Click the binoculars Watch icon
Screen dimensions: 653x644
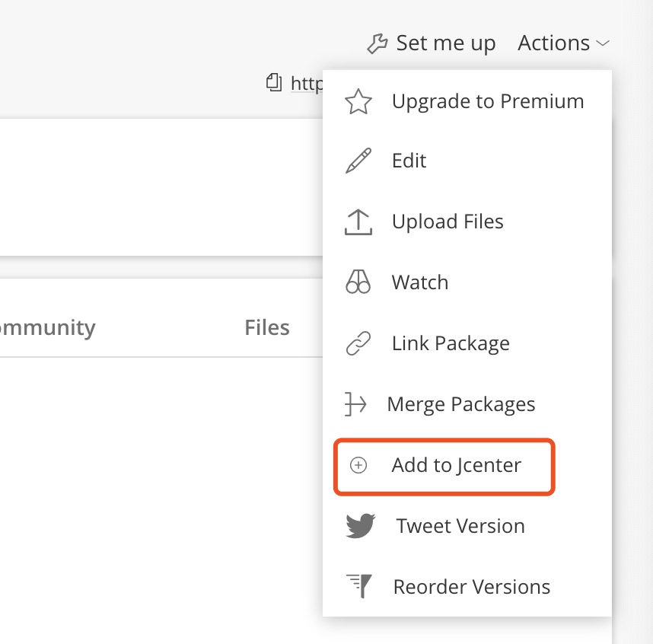point(358,282)
